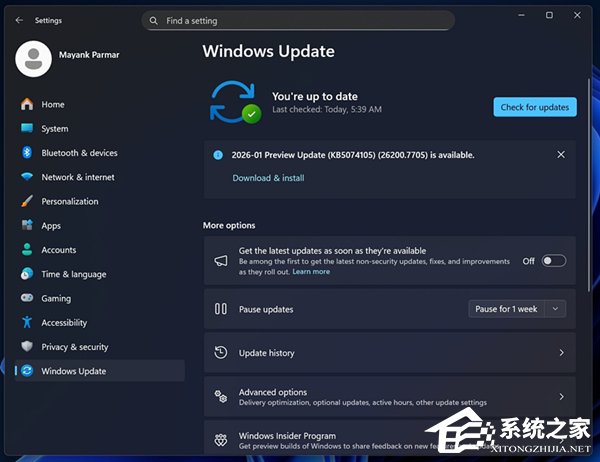Select Apps in the sidebar
Screen dimensions: 600x462
[x=99, y=225]
